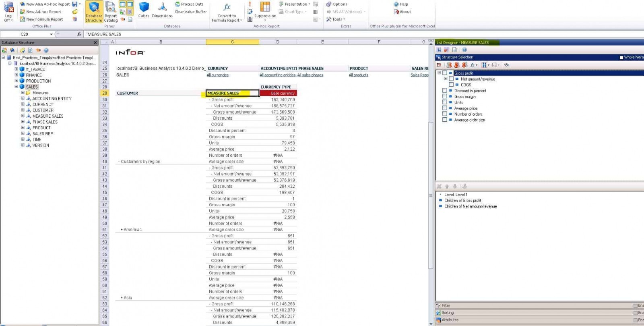Check the Units checkbox
Viewport: 644px width, 326px height.
pos(445,102)
